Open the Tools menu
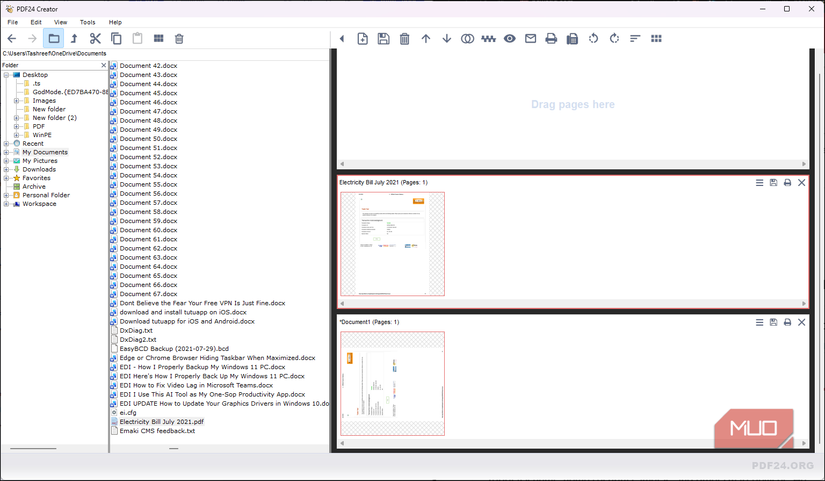Image resolution: width=825 pixels, height=481 pixels. pos(87,22)
